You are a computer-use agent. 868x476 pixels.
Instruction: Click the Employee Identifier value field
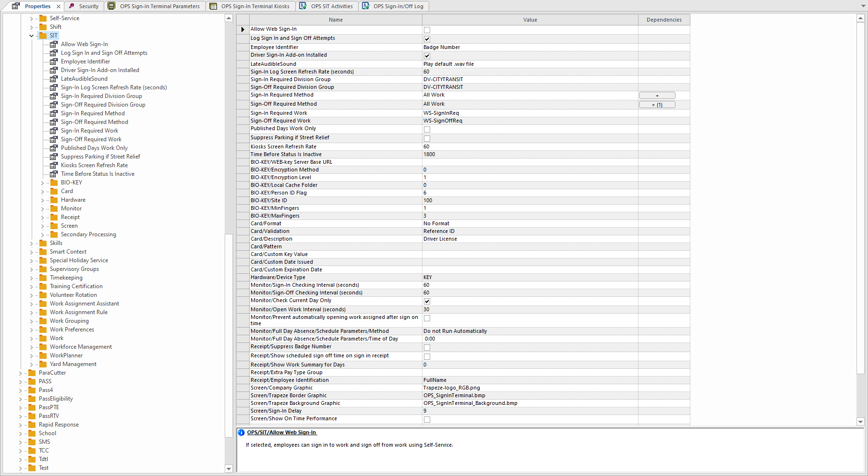coord(480,47)
